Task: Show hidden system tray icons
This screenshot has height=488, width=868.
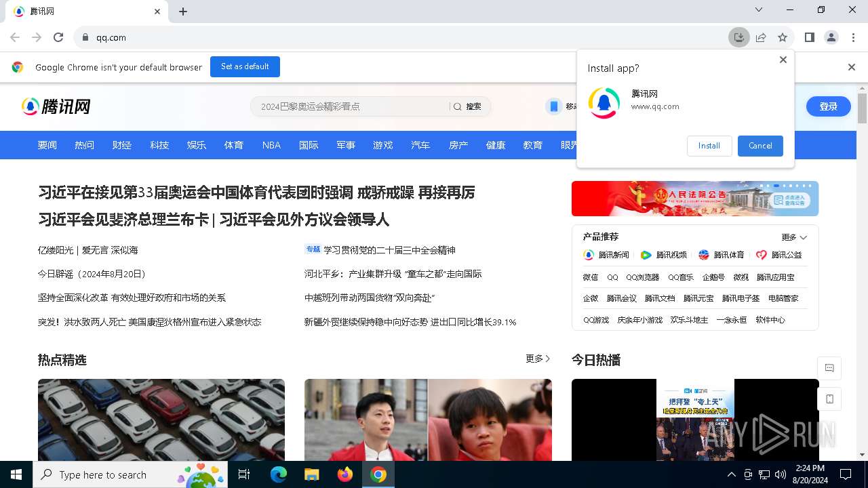Action: click(x=731, y=474)
